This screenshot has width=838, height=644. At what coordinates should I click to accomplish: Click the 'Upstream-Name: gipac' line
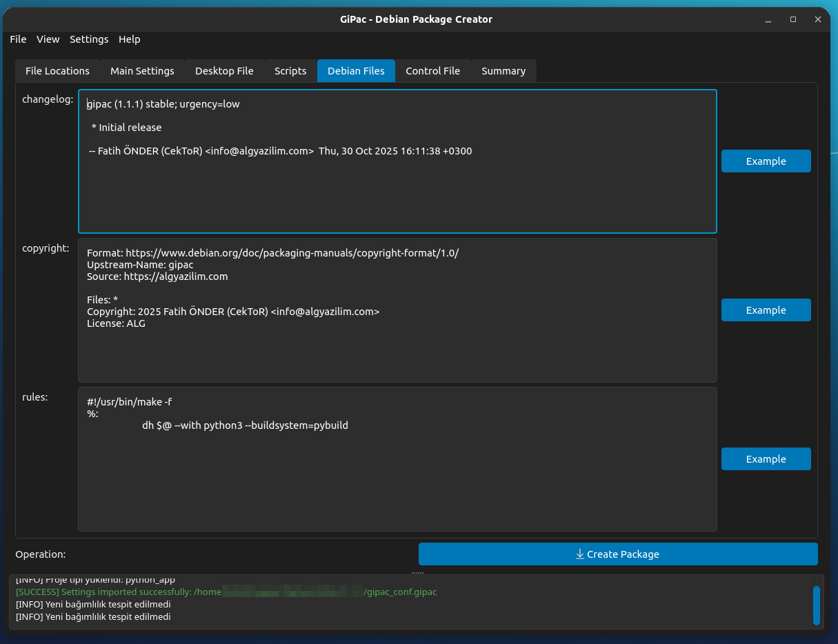click(140, 265)
